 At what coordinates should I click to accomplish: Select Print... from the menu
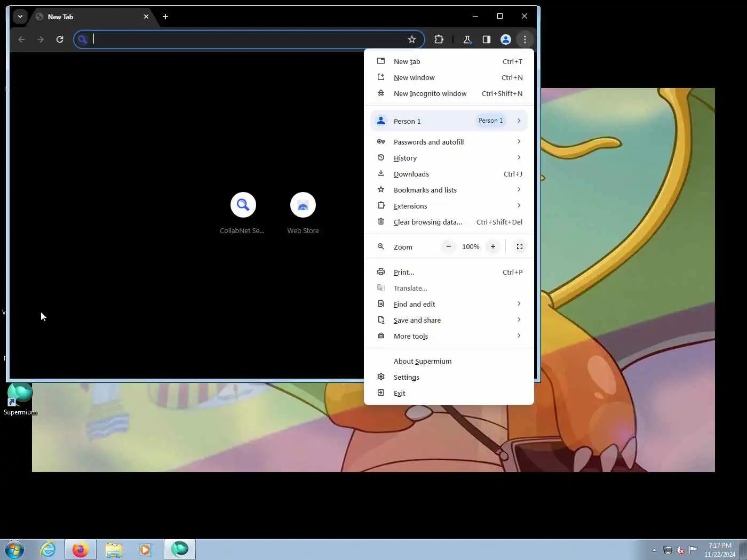coord(449,272)
